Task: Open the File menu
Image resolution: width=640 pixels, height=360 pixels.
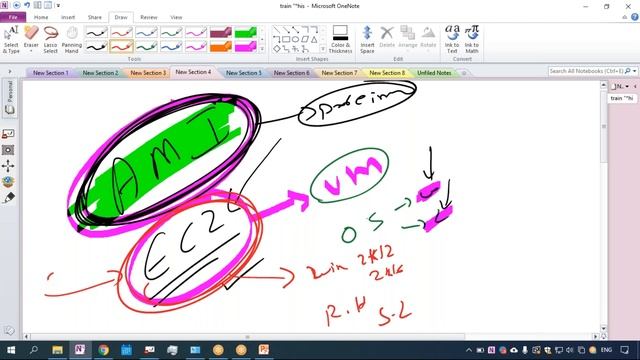Action: pos(13,17)
